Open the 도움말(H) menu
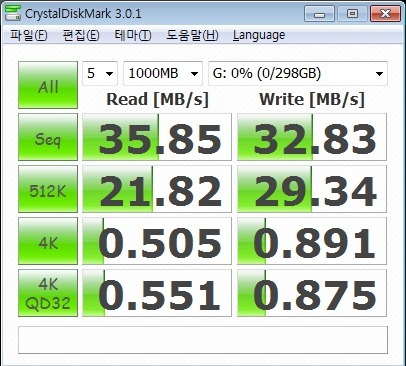The image size is (406, 366). pos(192,35)
